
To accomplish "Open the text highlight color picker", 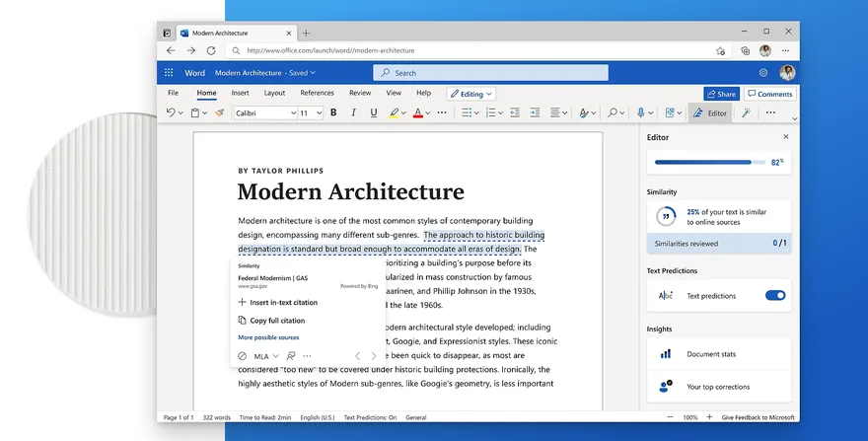I will point(405,113).
